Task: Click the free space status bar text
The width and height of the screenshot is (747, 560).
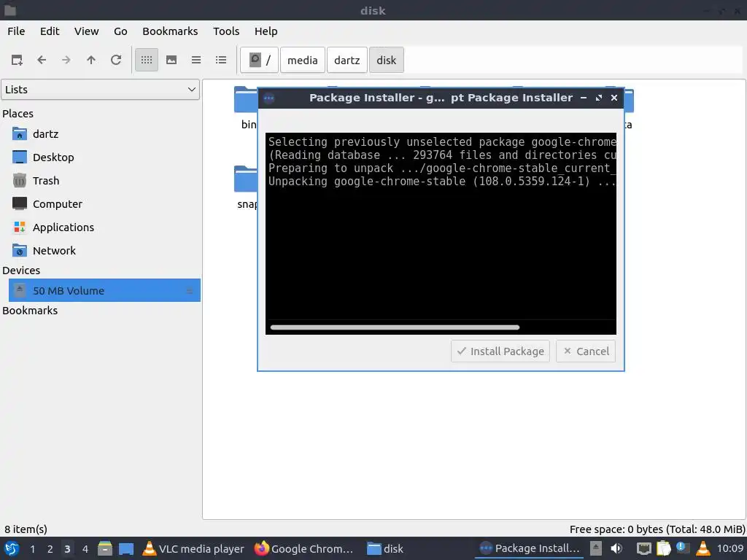Action: [x=657, y=529]
